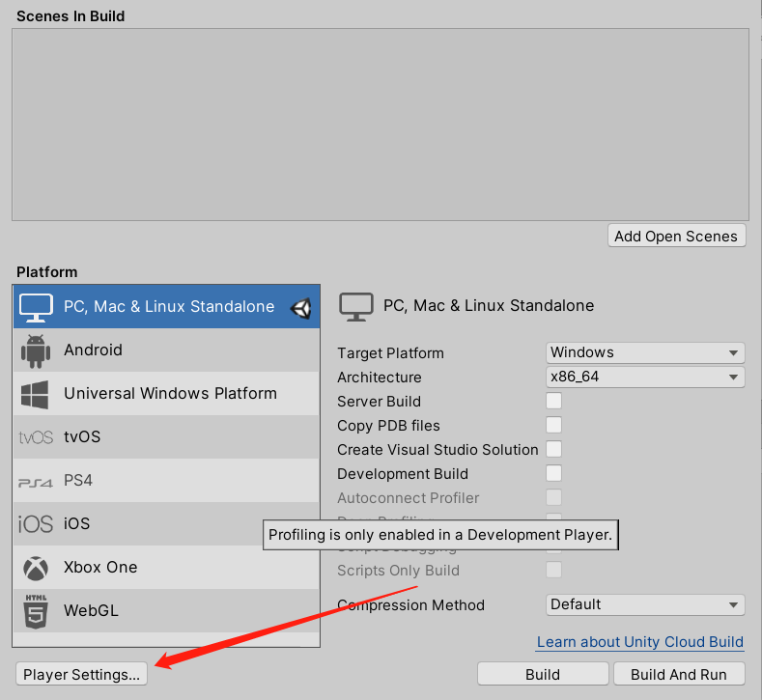762x700 pixels.
Task: Select the PS4 platform row
Action: 166,481
